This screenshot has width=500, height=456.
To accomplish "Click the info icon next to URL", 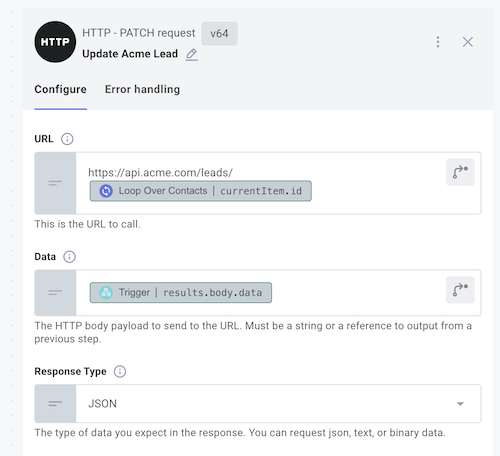I will [x=67, y=139].
